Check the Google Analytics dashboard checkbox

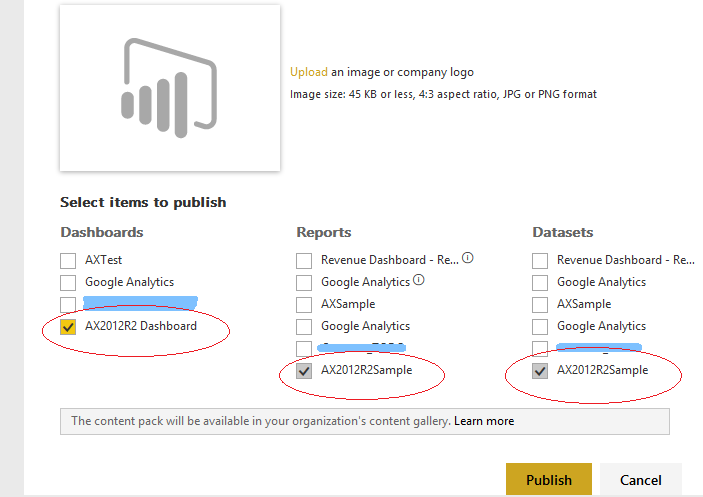pyautogui.click(x=68, y=282)
